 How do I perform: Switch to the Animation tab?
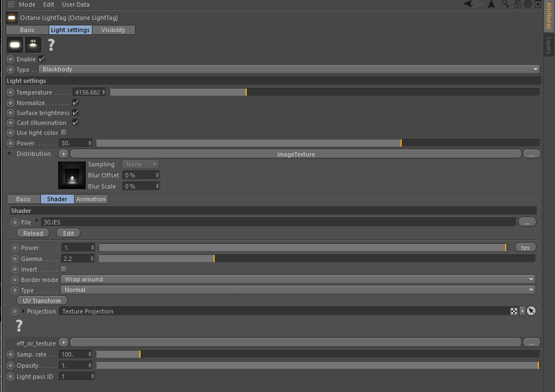91,199
